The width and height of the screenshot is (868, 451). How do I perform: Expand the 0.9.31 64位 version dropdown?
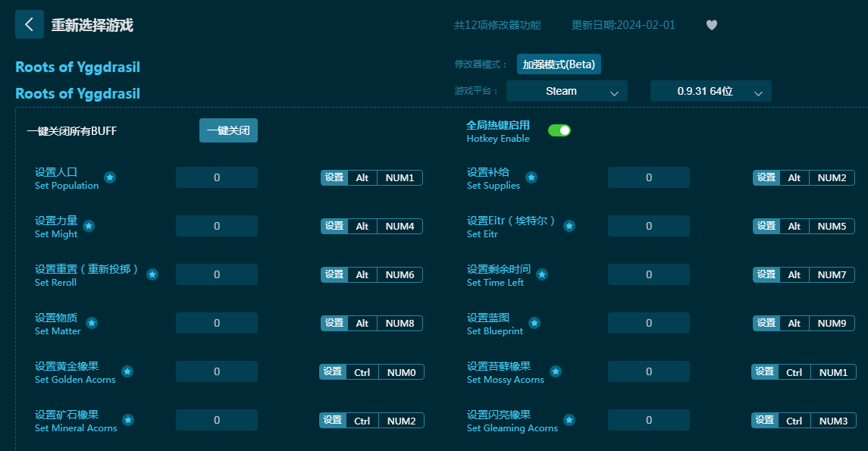pos(710,91)
